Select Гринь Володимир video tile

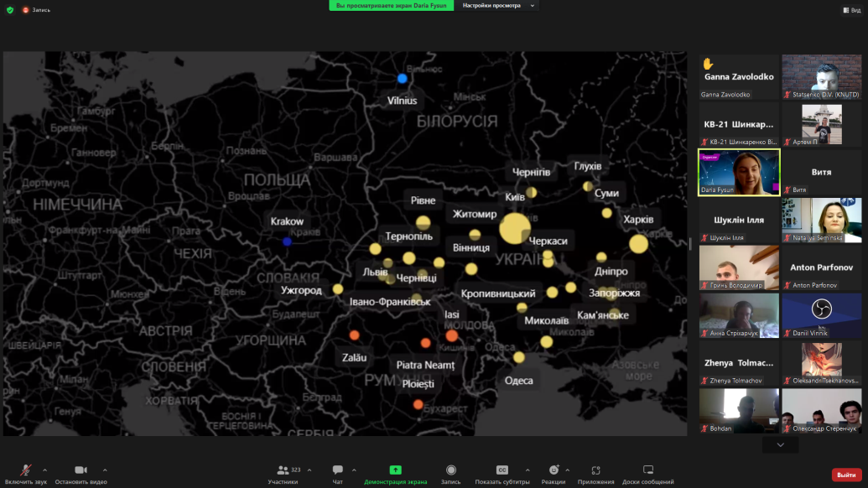pos(739,267)
